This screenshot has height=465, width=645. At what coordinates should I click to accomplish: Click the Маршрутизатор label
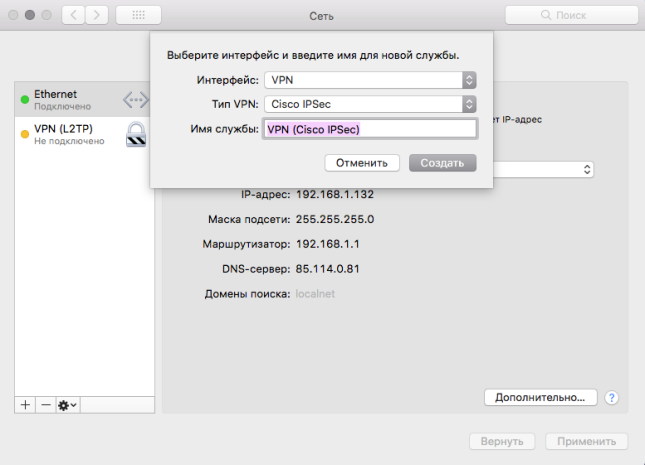[x=246, y=244]
